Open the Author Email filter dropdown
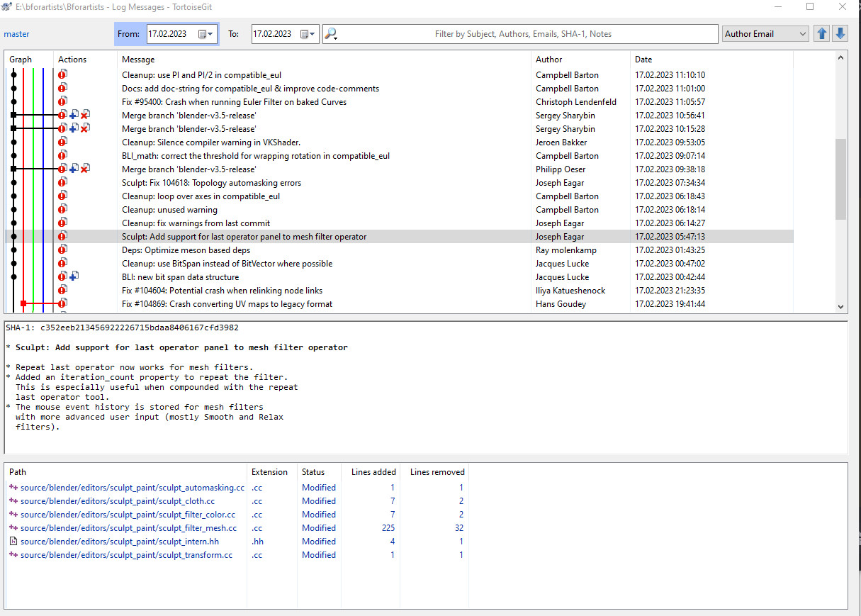 (765, 33)
